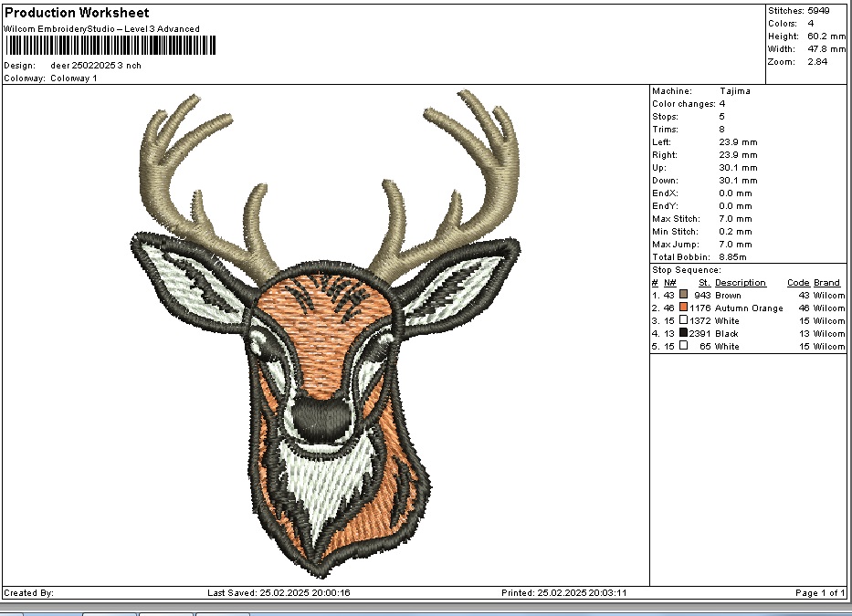Click the Tajima machine value

(734, 91)
